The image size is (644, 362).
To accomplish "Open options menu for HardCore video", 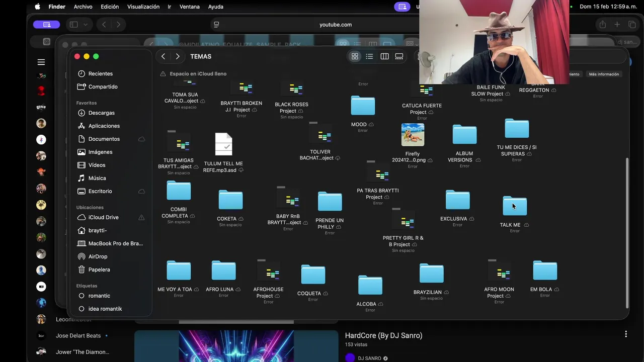I will [x=626, y=334].
